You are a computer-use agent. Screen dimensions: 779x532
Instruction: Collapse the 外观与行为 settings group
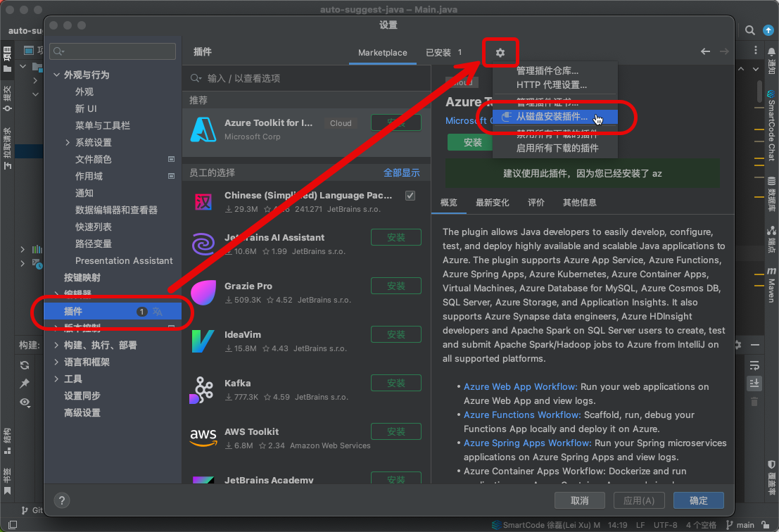click(56, 75)
